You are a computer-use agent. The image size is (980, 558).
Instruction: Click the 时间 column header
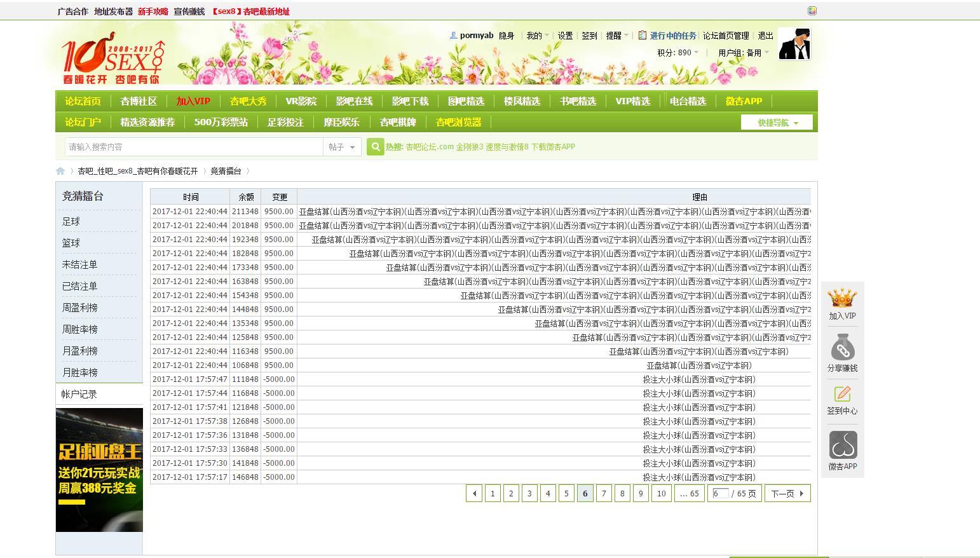click(x=190, y=197)
